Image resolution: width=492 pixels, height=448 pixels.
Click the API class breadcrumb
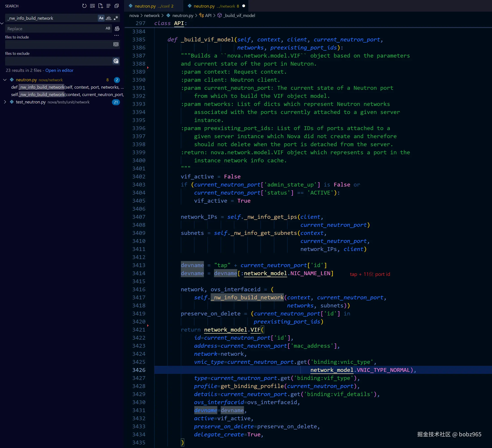tap(208, 15)
